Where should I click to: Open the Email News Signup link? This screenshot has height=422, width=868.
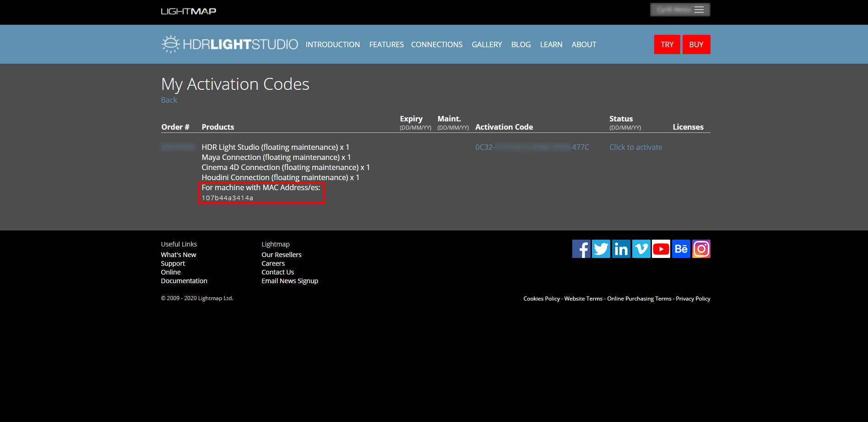coord(290,281)
